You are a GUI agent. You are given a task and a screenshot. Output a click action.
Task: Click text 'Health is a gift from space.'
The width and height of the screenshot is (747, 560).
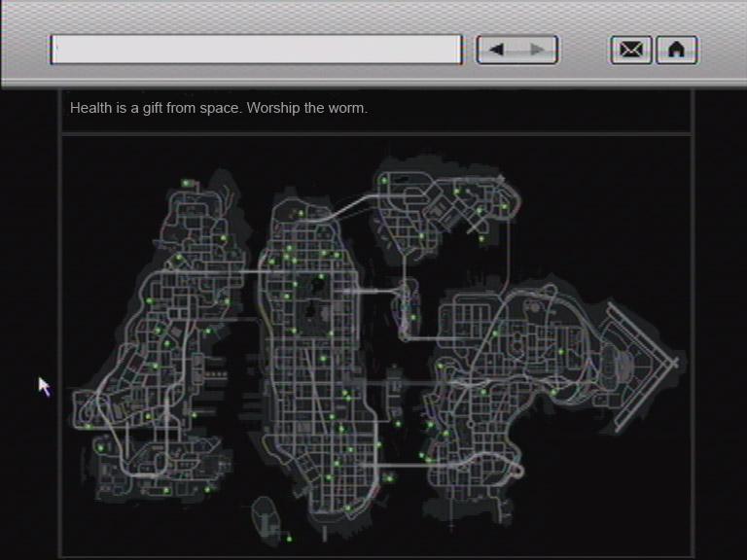(157, 108)
